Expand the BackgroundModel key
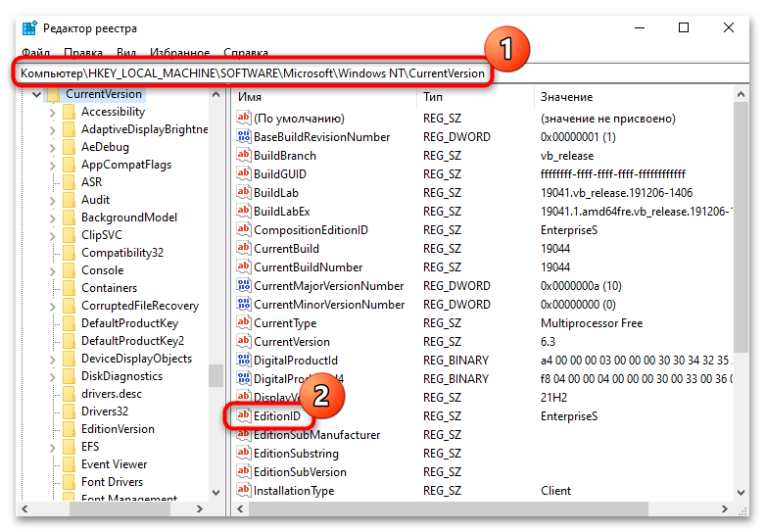This screenshot has height=532, width=765. [x=53, y=218]
